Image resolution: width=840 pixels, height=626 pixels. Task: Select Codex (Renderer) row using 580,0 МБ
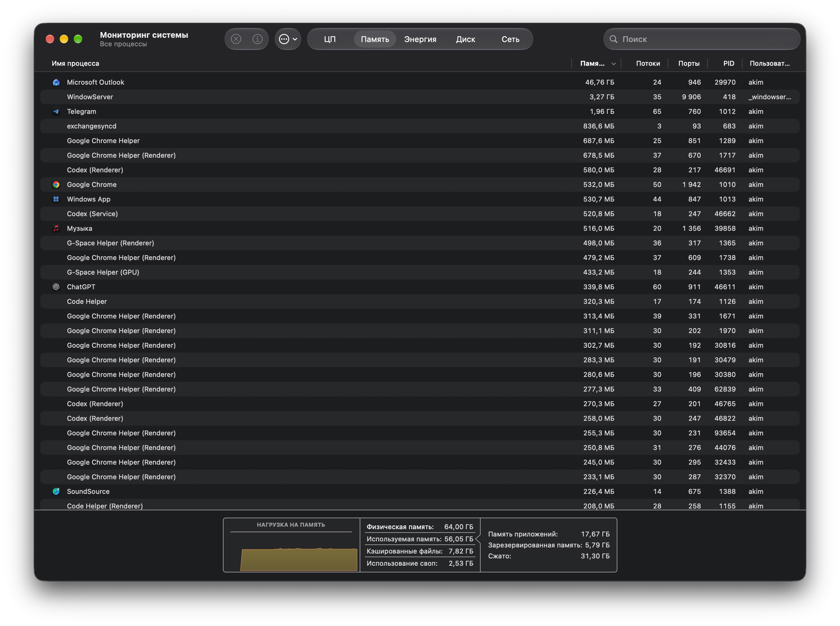pos(420,170)
